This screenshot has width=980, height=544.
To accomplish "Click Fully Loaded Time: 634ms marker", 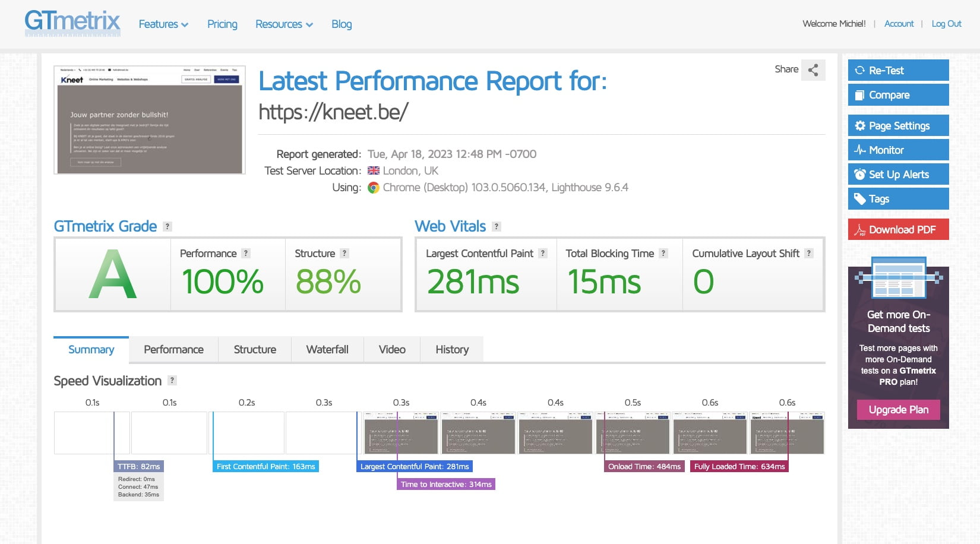I will (x=739, y=467).
